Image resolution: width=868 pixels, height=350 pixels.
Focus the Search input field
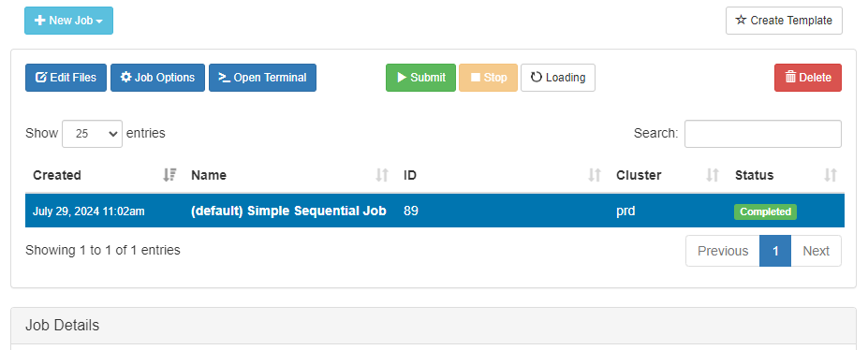click(x=763, y=134)
